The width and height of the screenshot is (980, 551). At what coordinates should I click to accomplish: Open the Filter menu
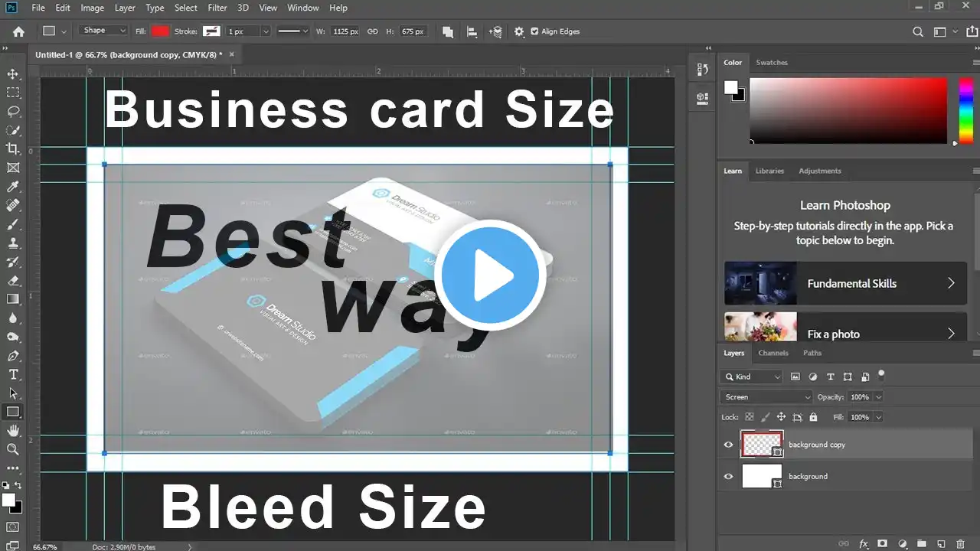pyautogui.click(x=217, y=8)
